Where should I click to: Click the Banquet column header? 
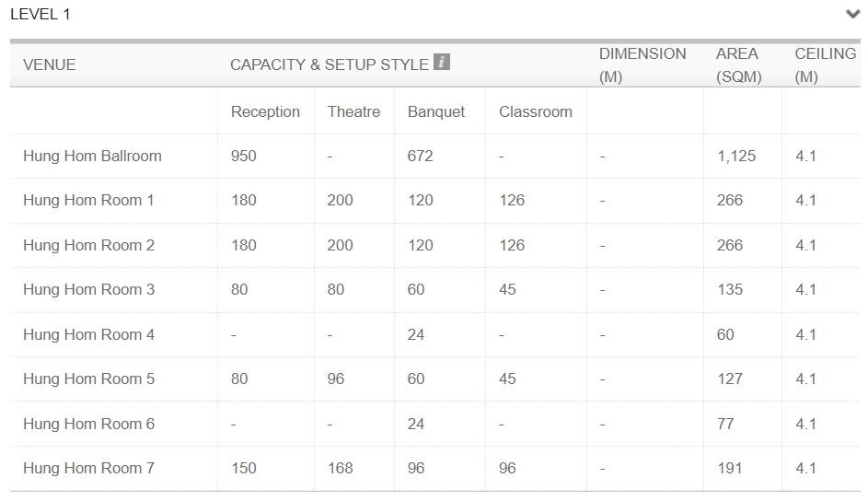(x=436, y=111)
